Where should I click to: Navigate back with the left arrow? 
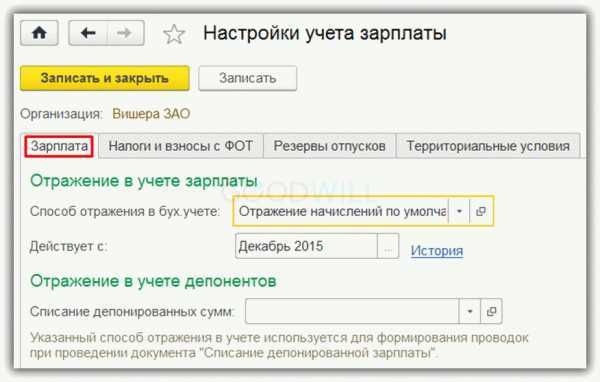88,33
